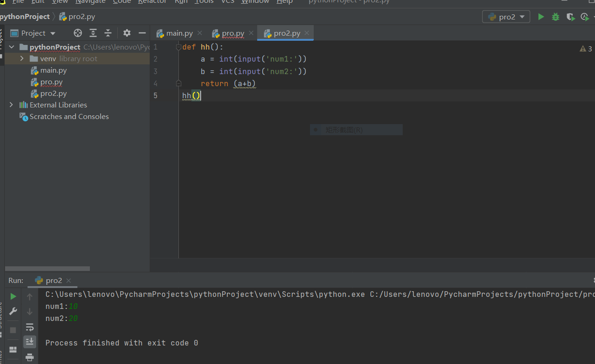Viewport: 595px width, 364px height.
Task: Select the pro2 tab in the Run panel
Action: 54,280
